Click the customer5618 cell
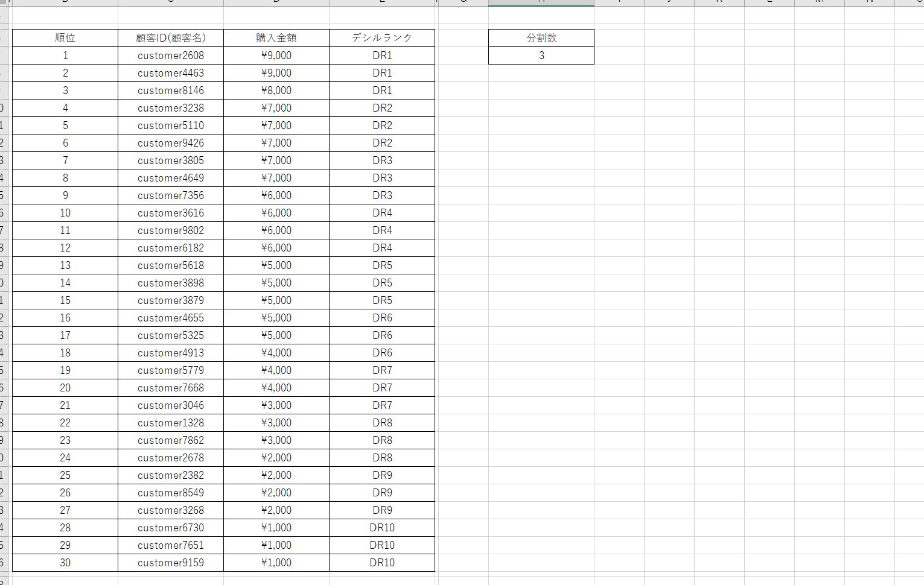This screenshot has width=924, height=585. 171,265
